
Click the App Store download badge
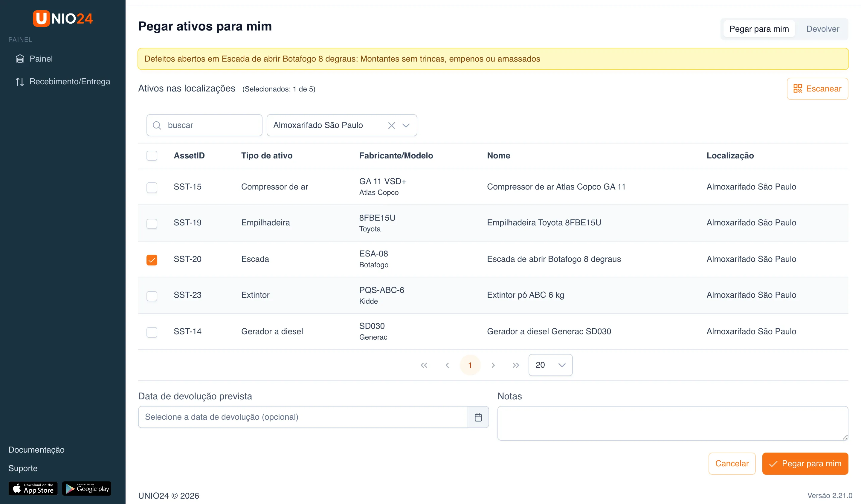33,488
